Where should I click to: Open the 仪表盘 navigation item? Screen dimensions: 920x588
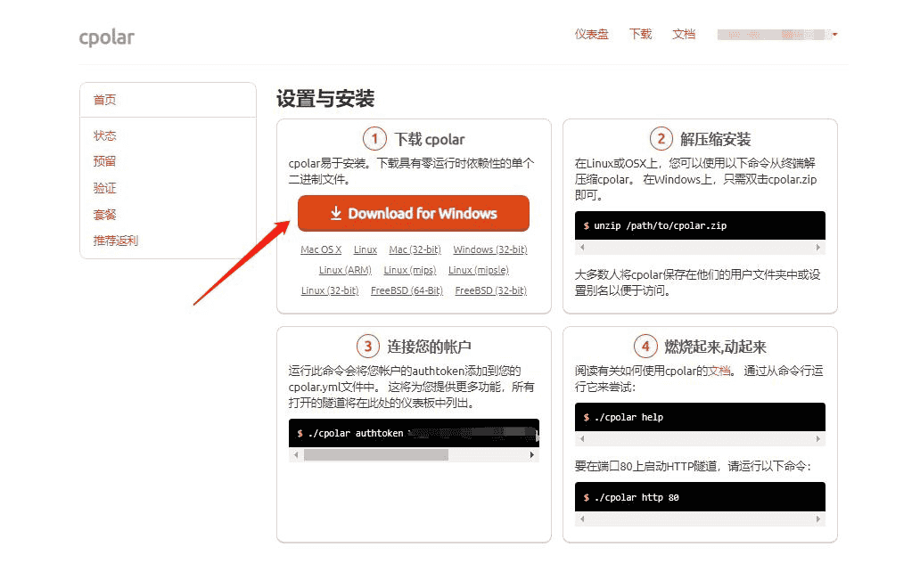point(591,34)
